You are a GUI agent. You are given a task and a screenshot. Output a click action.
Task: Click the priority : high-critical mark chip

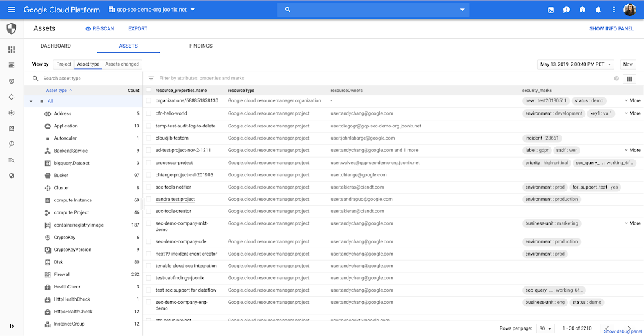point(546,163)
